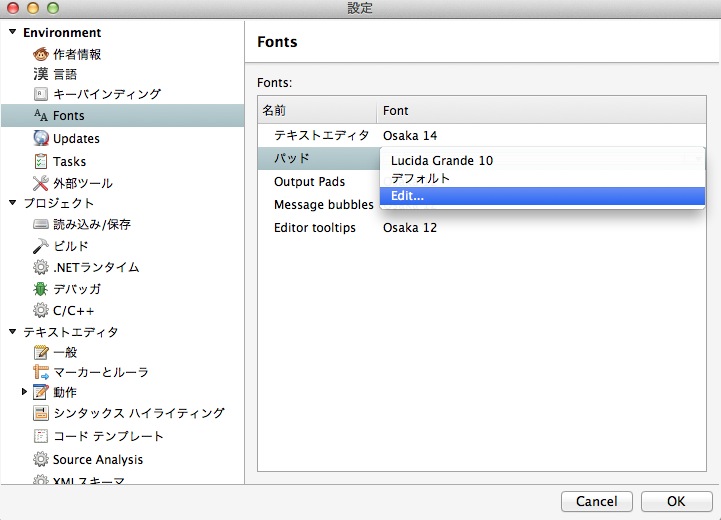Select the テキストエディタ font row
This screenshot has height=520, width=721.
coord(481,135)
